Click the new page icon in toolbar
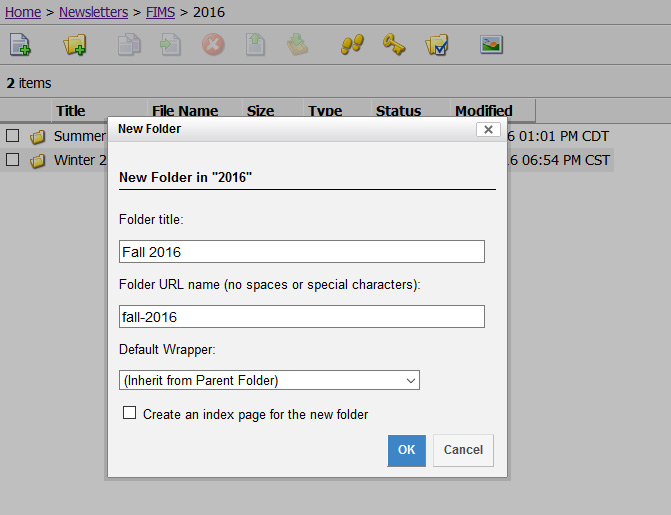The height and width of the screenshot is (515, 671). tap(20, 45)
